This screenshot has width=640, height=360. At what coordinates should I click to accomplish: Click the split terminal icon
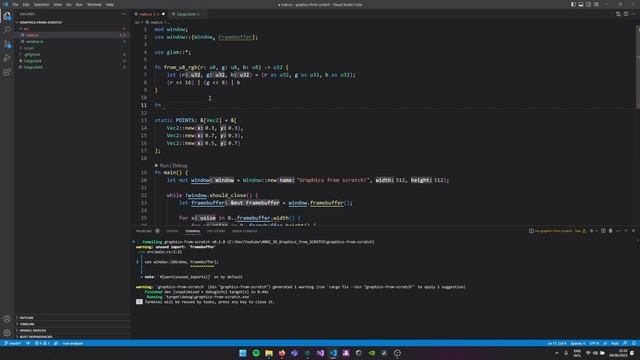[603, 231]
